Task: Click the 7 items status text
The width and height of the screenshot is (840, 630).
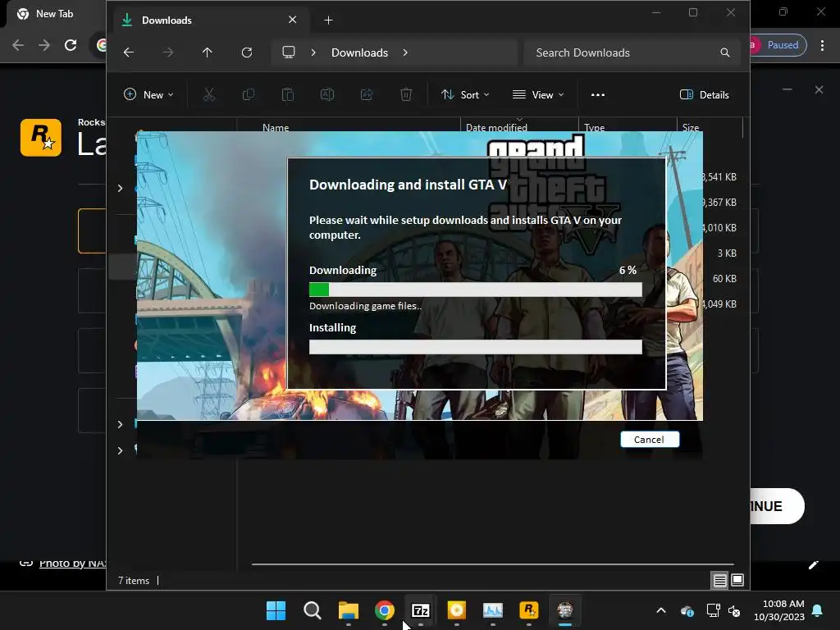Action: pyautogui.click(x=134, y=580)
